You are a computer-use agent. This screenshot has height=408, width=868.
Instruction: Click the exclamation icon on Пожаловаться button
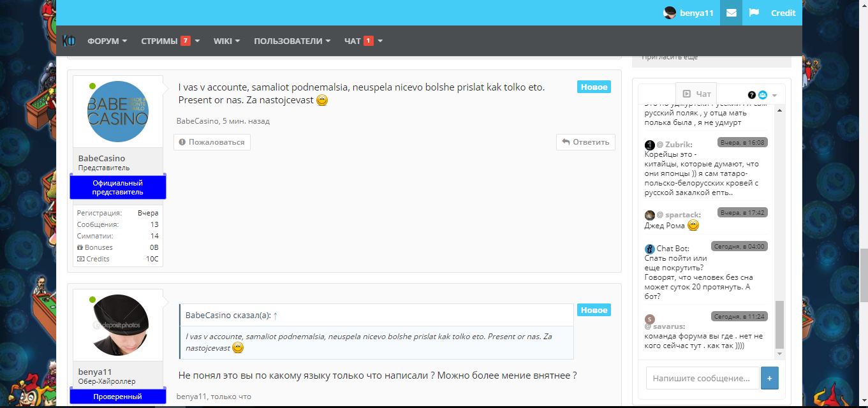coord(183,142)
